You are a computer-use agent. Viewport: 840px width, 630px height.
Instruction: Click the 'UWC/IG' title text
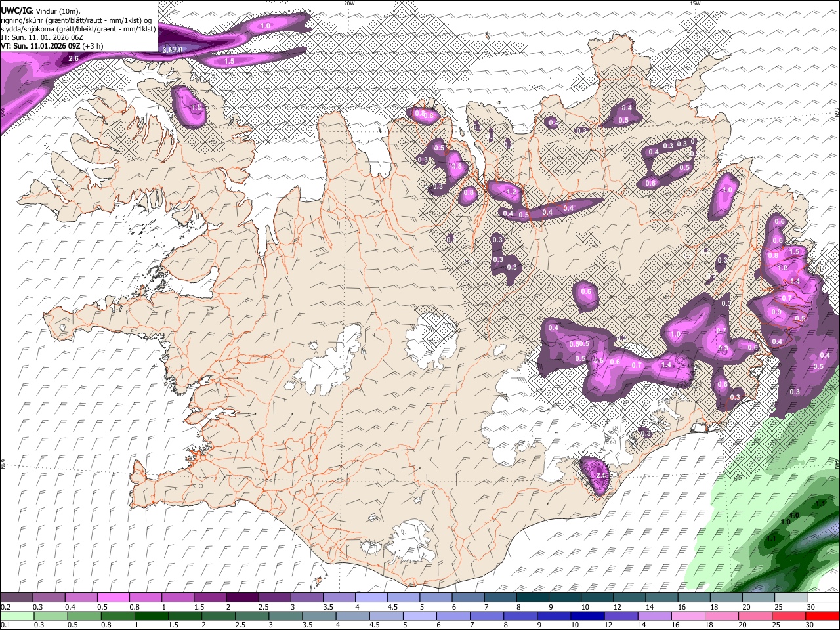[x=16, y=10]
